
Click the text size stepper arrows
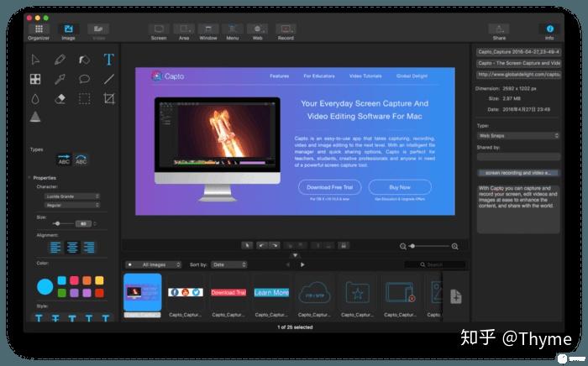pos(94,223)
